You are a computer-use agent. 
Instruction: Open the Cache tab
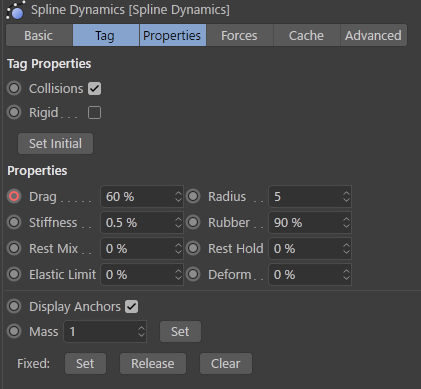[306, 35]
